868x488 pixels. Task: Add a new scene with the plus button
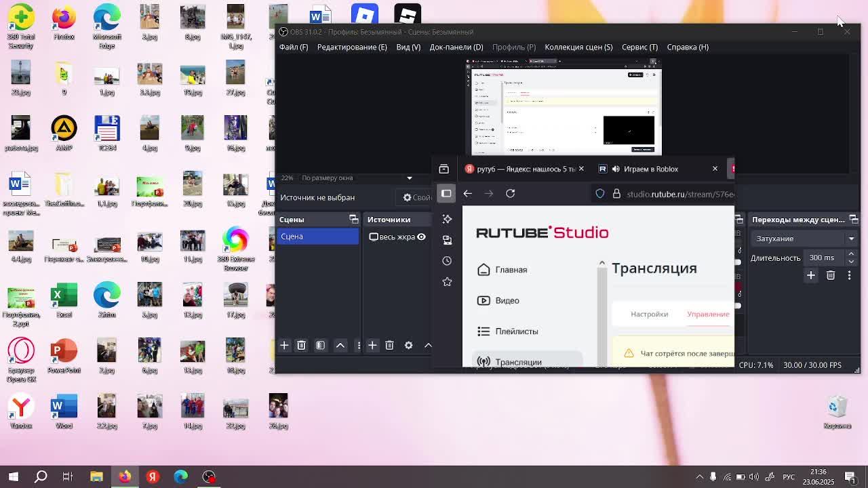coord(284,346)
